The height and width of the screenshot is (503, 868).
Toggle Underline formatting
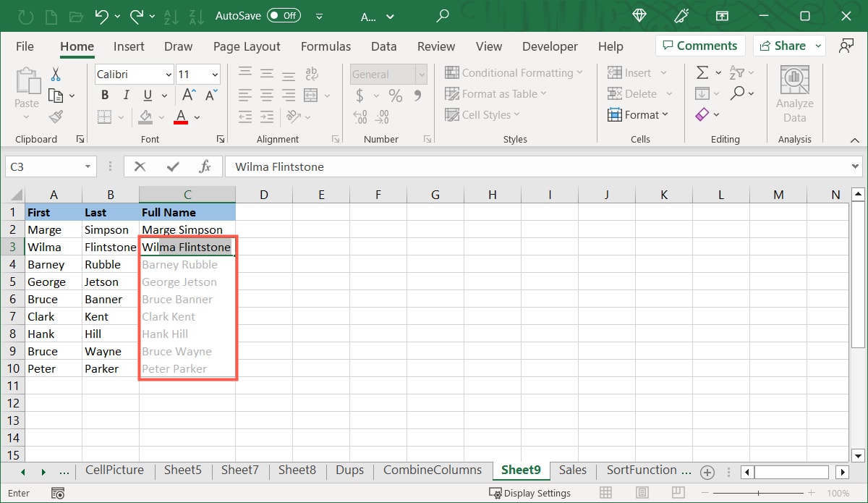tap(148, 95)
